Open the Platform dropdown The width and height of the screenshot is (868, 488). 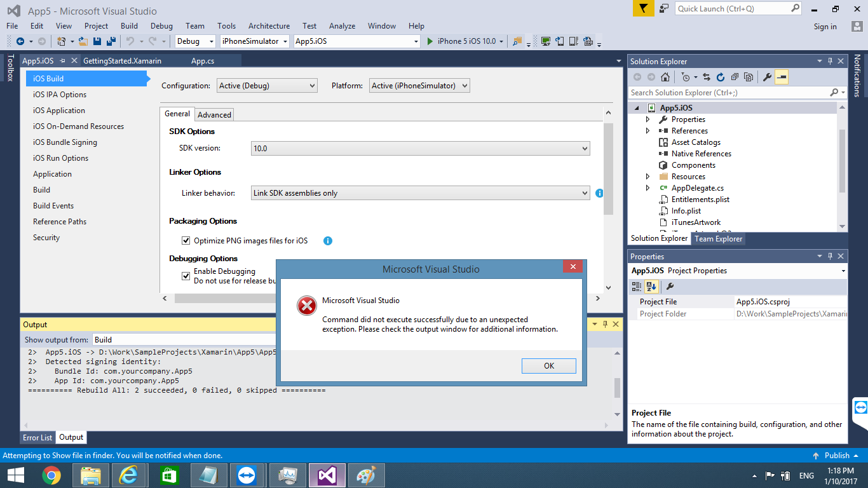coord(419,86)
